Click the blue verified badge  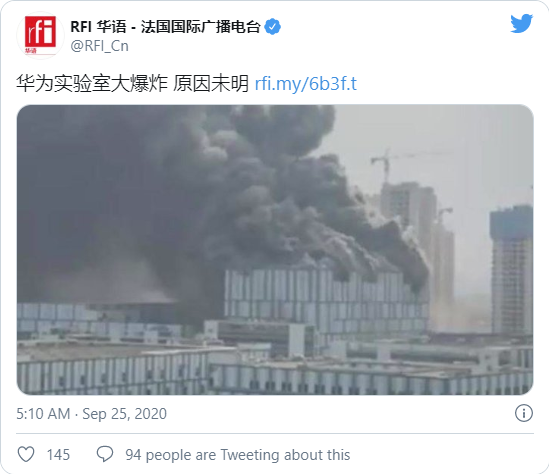pyautogui.click(x=272, y=27)
